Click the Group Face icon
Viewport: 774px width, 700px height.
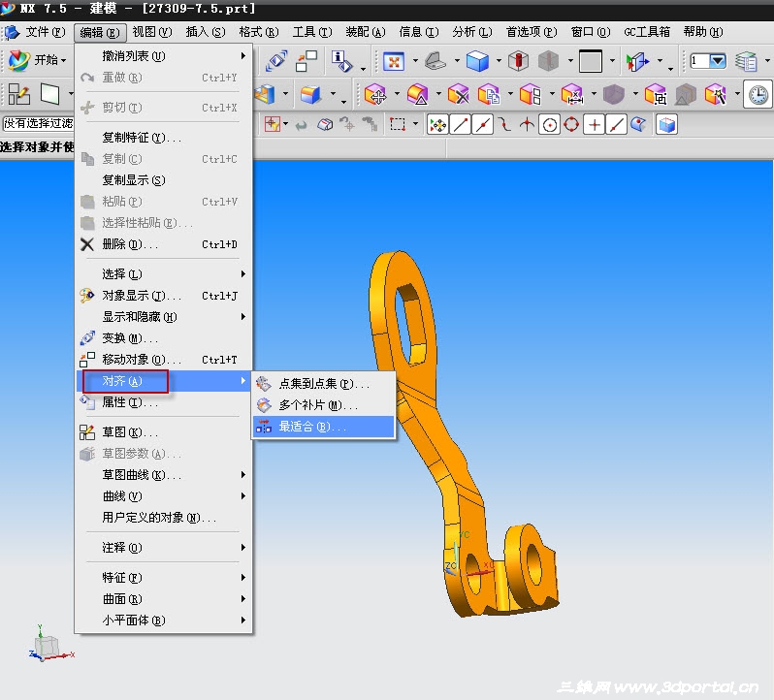point(656,94)
